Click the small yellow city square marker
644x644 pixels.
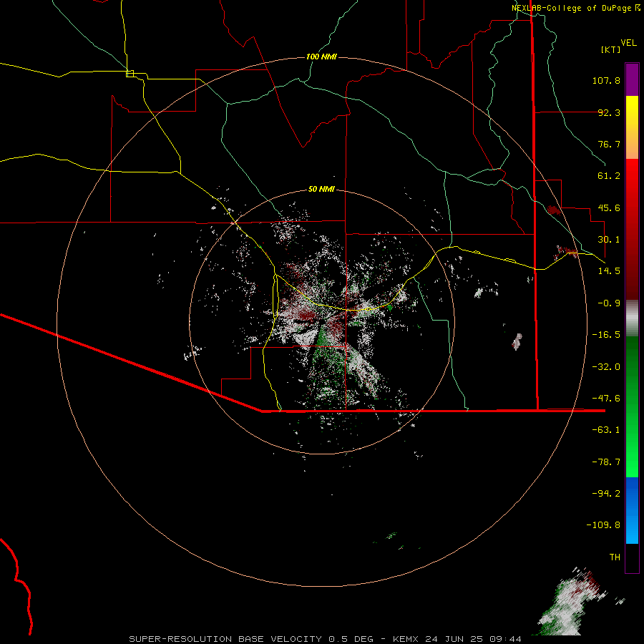pos(130,74)
